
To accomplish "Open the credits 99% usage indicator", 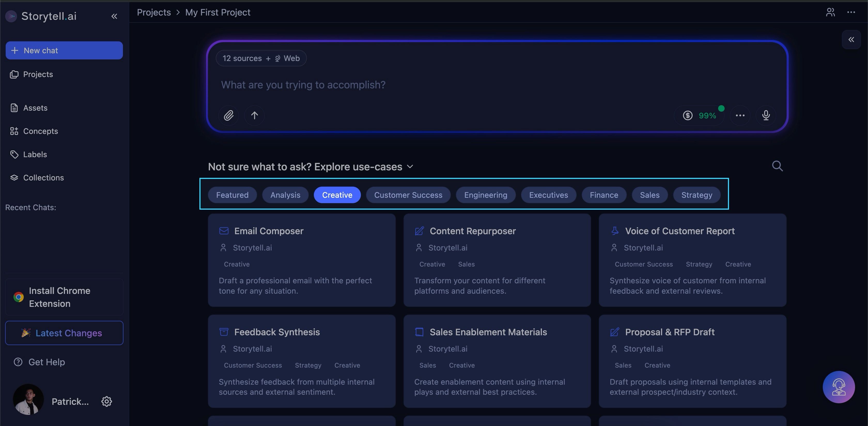I will point(700,115).
